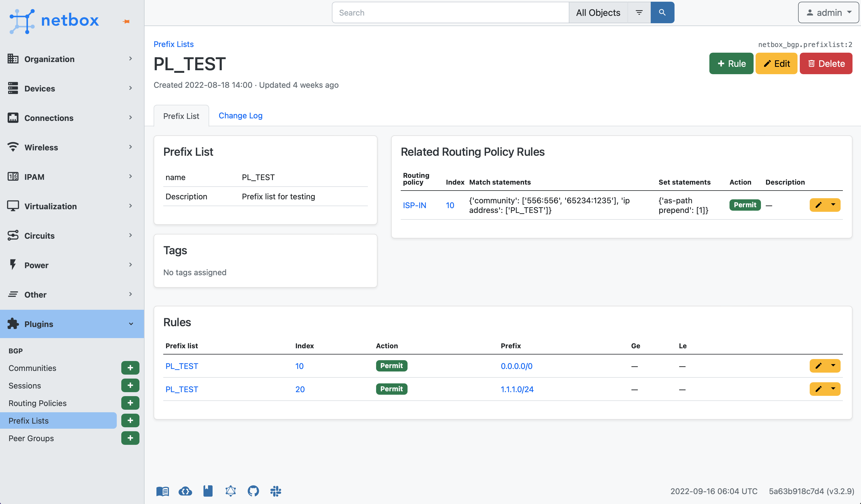Open Routing Policies in the sidebar
The width and height of the screenshot is (861, 504).
click(38, 403)
